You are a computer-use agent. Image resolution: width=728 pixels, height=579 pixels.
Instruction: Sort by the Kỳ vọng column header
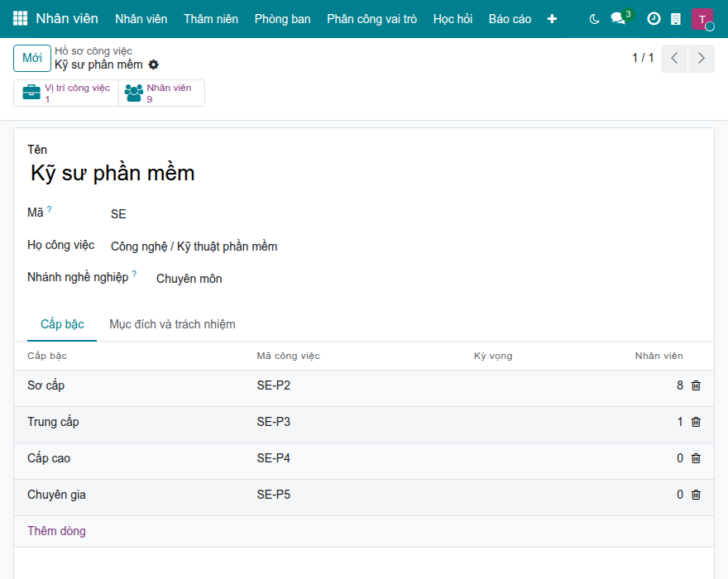click(493, 356)
